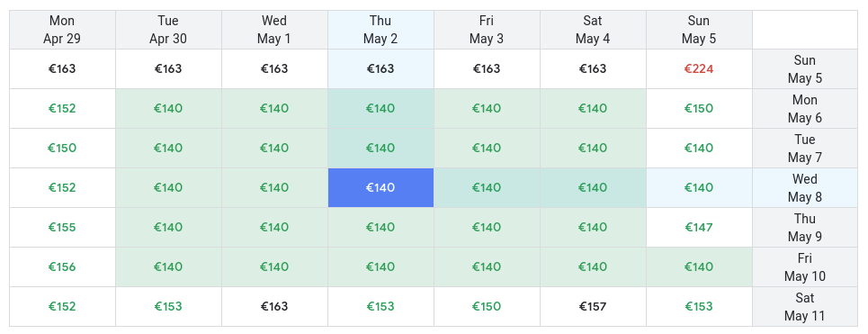Select the Sat May 4 departure column header
Image resolution: width=868 pixels, height=334 pixels.
593,30
